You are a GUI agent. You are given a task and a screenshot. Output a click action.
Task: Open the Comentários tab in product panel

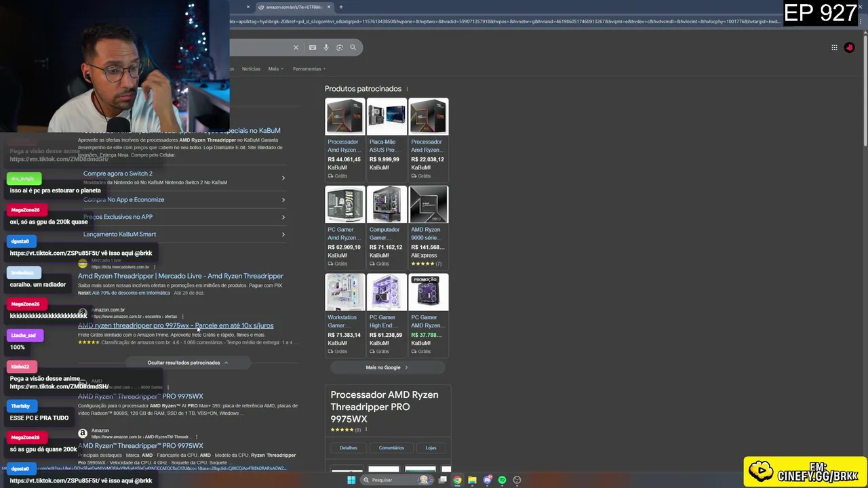click(x=391, y=448)
